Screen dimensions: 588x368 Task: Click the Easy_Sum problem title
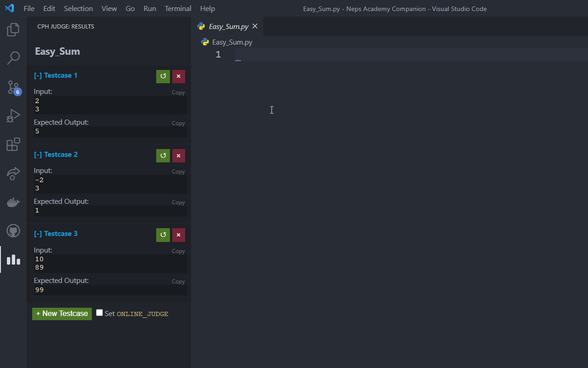57,52
